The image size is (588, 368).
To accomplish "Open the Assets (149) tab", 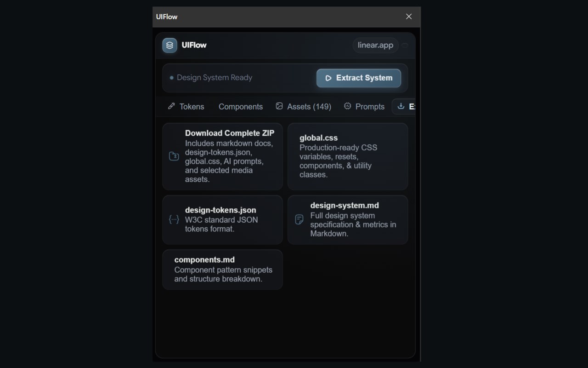I will point(303,106).
